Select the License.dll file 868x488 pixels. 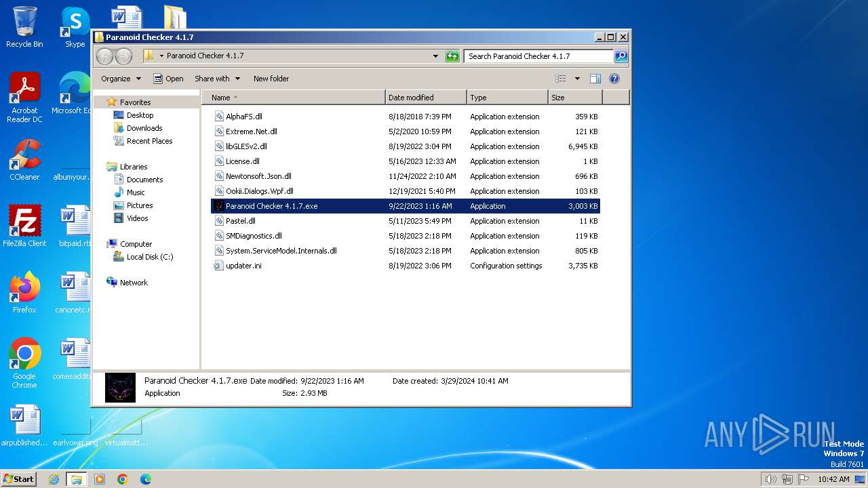243,161
